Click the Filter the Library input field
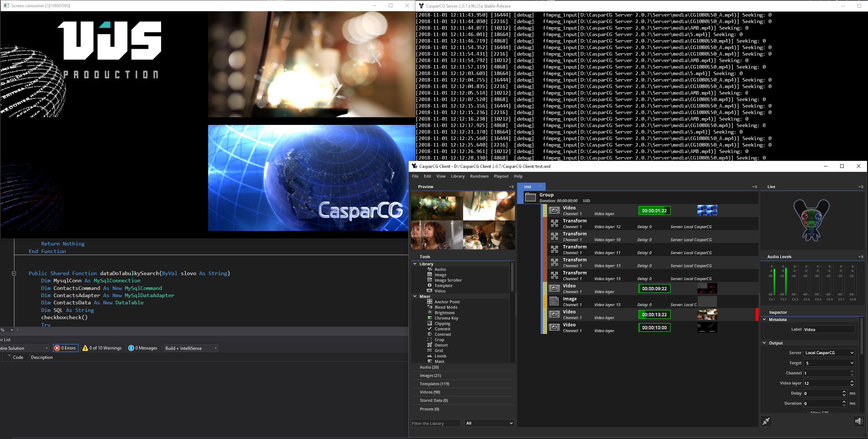868x439 pixels. (436, 423)
